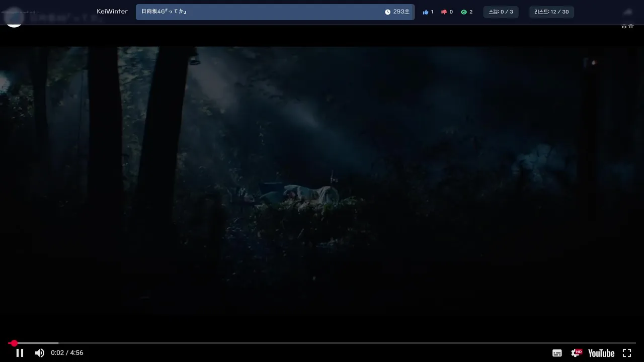Click the skip vote counter 0 / 3
Image resolution: width=644 pixels, height=362 pixels.
point(501,12)
